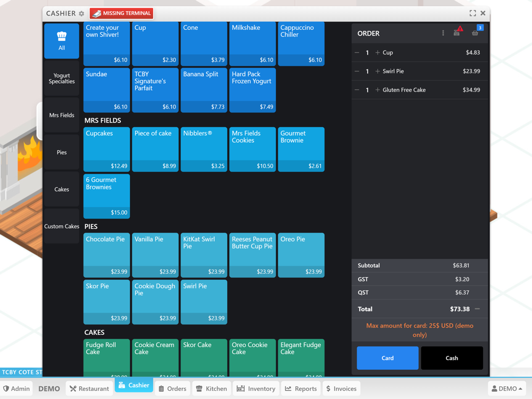Add Nibblers product tile
The width and height of the screenshot is (532, 399).
204,149
